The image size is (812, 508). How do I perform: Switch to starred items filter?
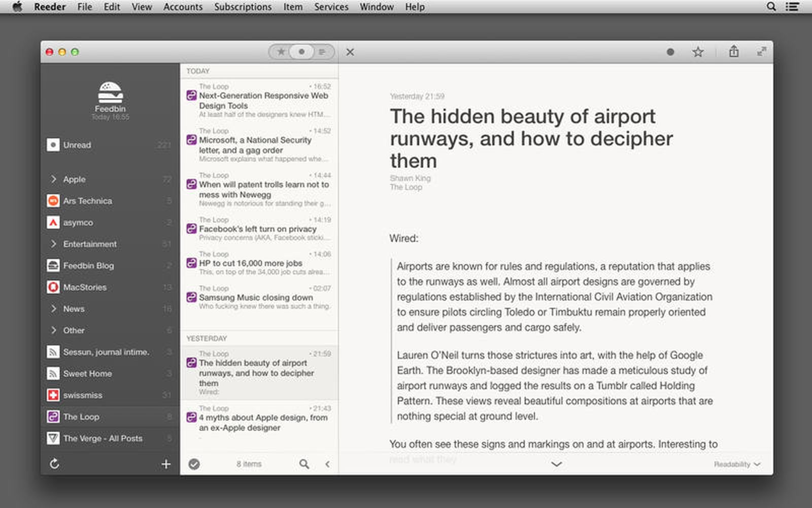click(x=281, y=51)
